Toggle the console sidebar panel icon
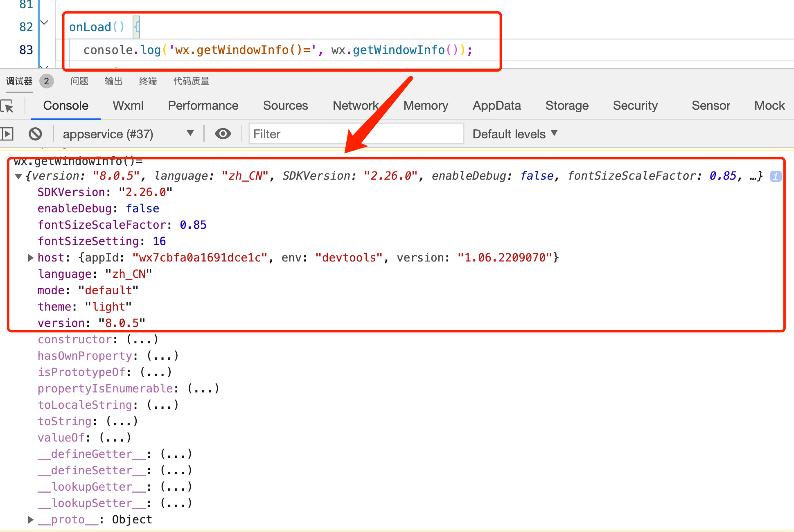The width and height of the screenshot is (794, 532). 7,134
